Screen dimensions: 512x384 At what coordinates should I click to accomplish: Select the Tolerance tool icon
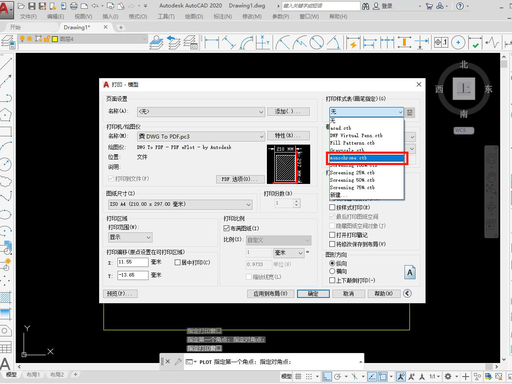coord(441,43)
